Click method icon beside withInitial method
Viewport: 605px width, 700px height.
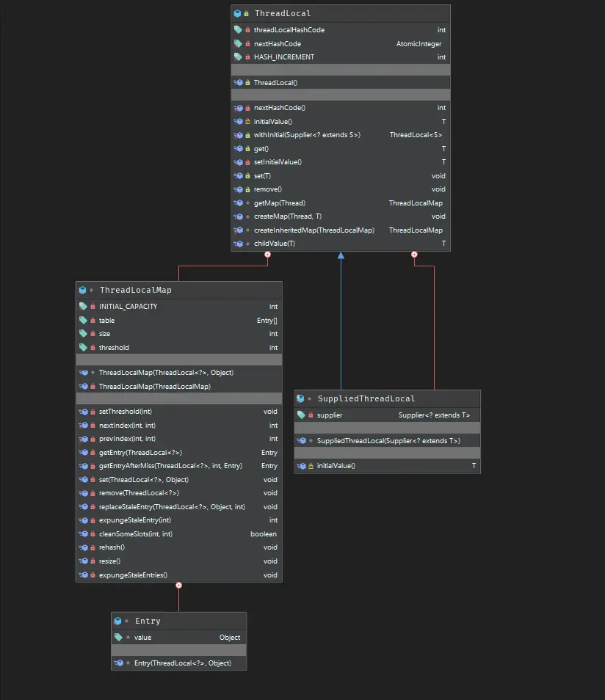point(239,135)
